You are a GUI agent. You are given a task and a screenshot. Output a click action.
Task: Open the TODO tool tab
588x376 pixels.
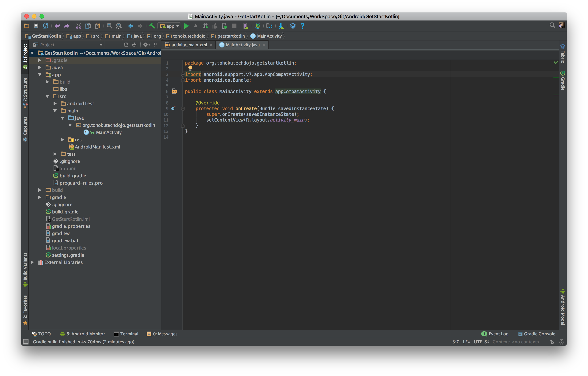(x=41, y=334)
